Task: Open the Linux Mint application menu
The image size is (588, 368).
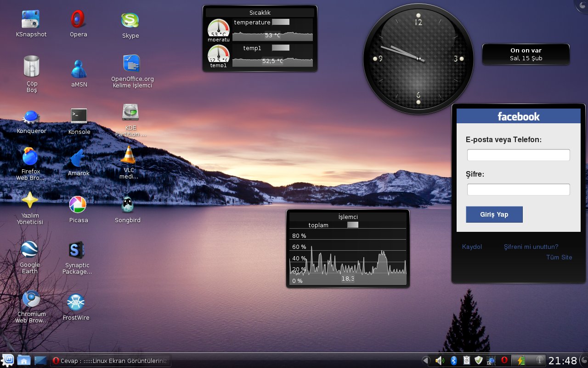Action: point(8,361)
